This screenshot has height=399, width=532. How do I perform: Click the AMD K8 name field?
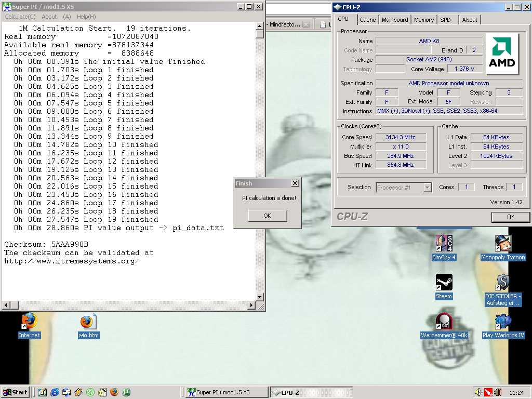point(429,41)
